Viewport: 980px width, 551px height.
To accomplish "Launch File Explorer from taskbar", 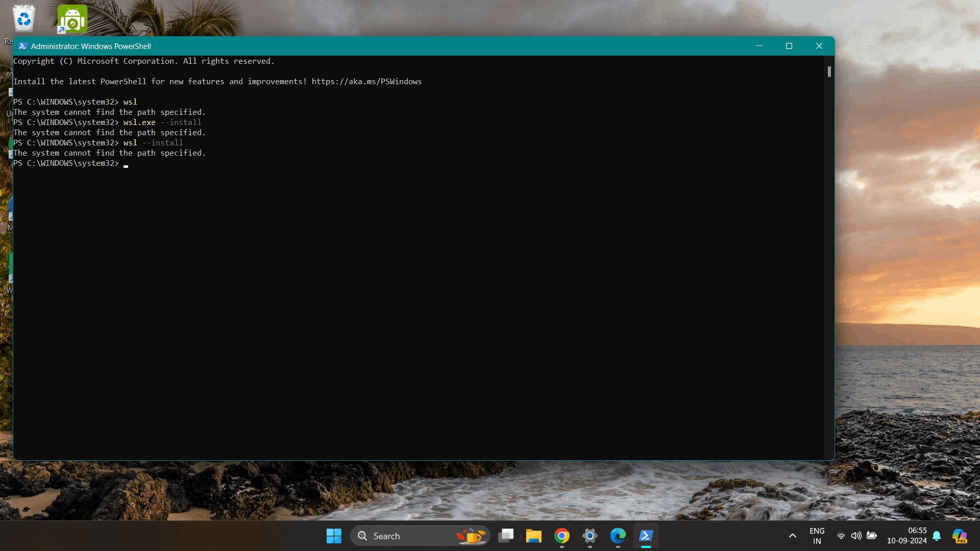I will point(534,536).
